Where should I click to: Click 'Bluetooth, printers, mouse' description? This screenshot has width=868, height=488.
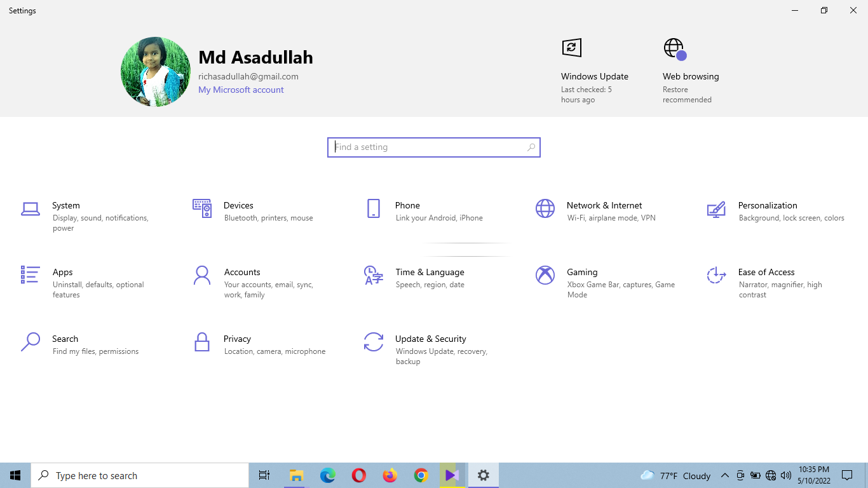click(269, 218)
